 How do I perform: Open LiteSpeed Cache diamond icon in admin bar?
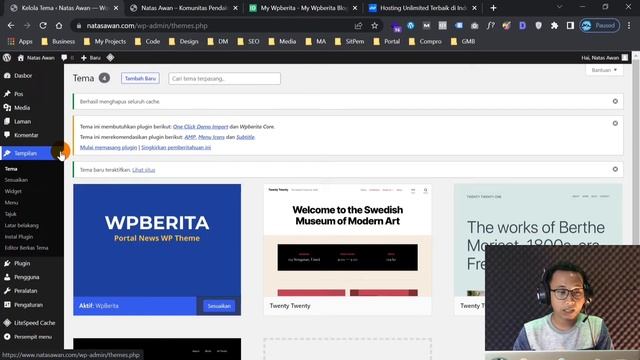(x=110, y=58)
